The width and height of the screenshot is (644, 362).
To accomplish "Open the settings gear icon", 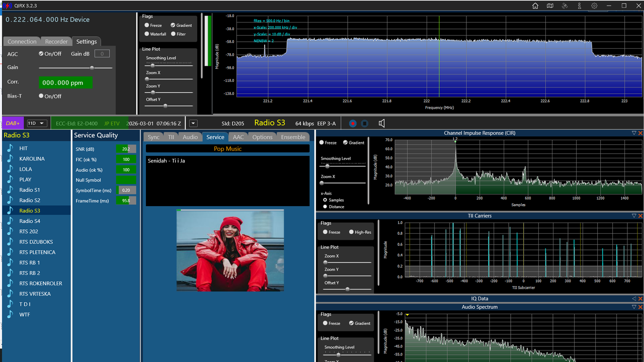I will click(594, 6).
